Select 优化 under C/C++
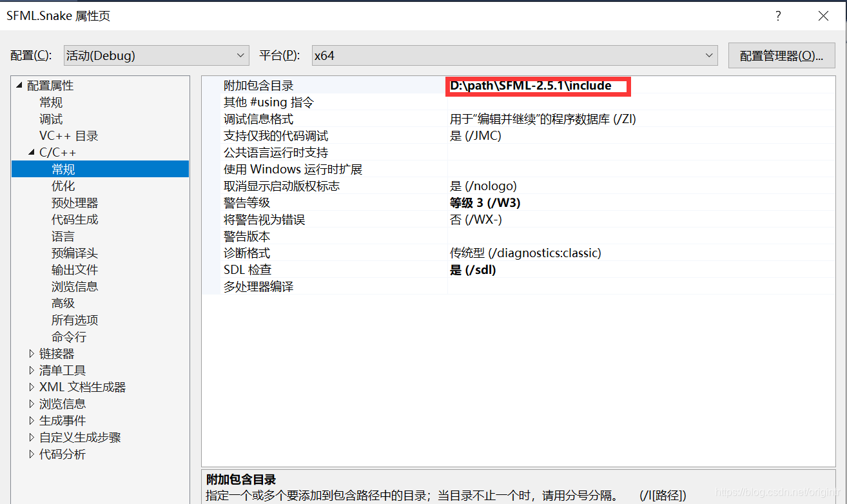The image size is (847, 504). (x=63, y=186)
